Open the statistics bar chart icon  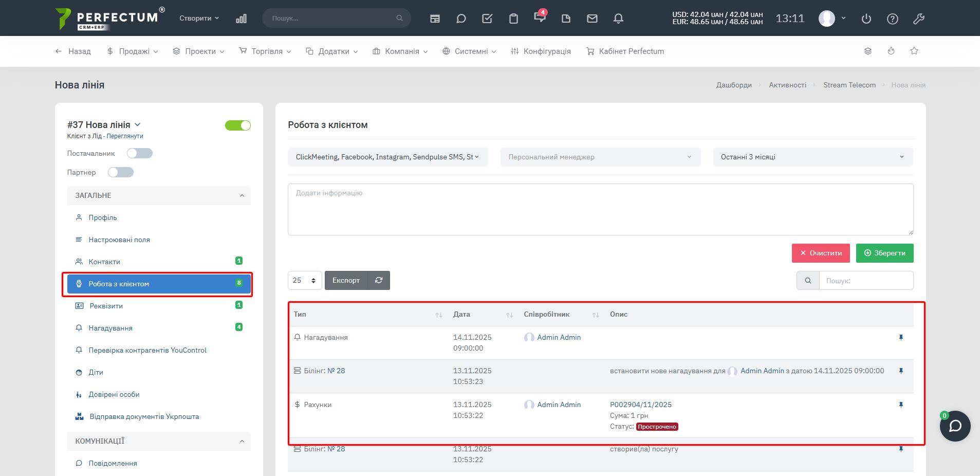pos(241,19)
